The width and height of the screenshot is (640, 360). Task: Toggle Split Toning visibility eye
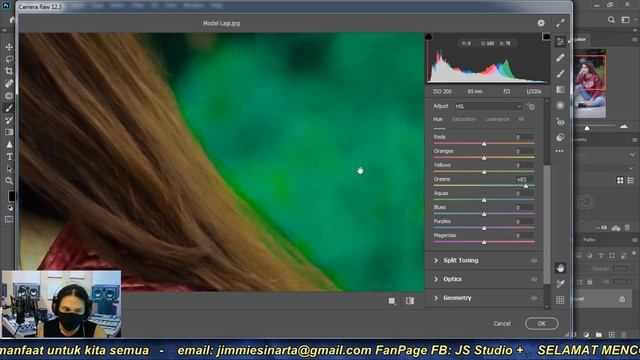coord(534,260)
